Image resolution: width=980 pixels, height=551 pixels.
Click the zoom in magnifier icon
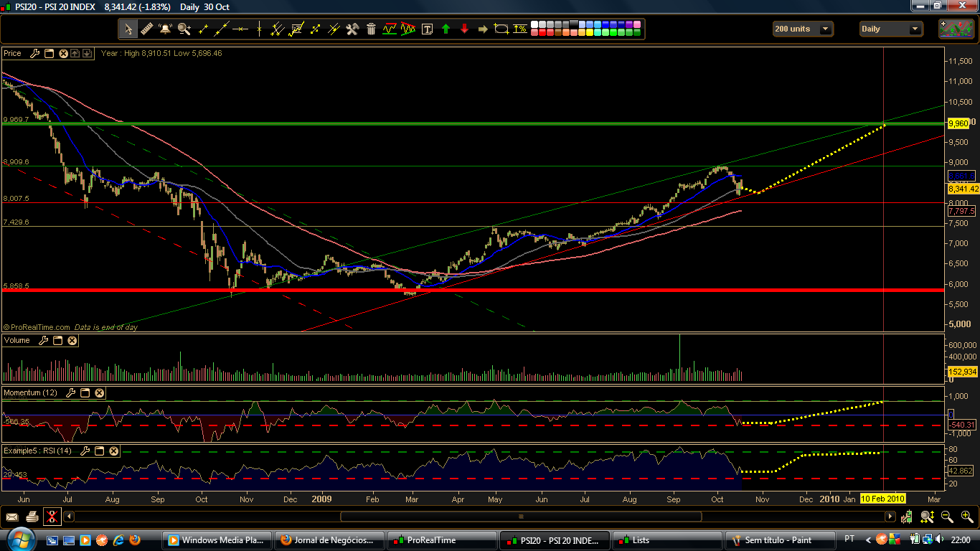click(966, 517)
